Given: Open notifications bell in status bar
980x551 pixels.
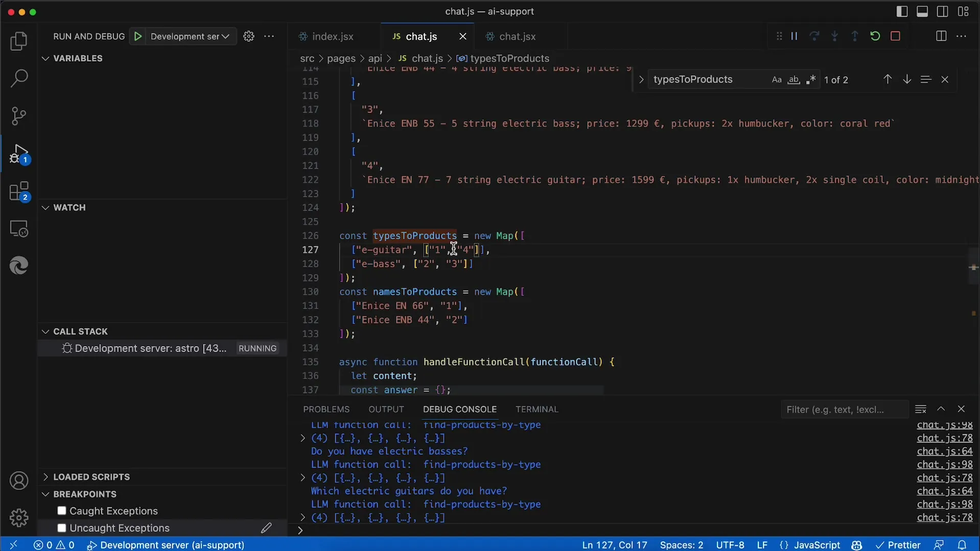Looking at the screenshot, I should (x=962, y=545).
